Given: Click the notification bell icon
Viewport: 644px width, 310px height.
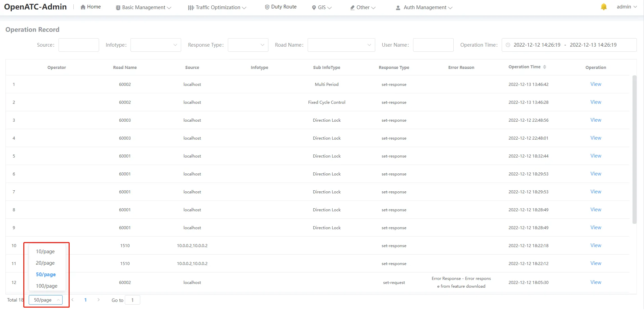Looking at the screenshot, I should pos(603,7).
